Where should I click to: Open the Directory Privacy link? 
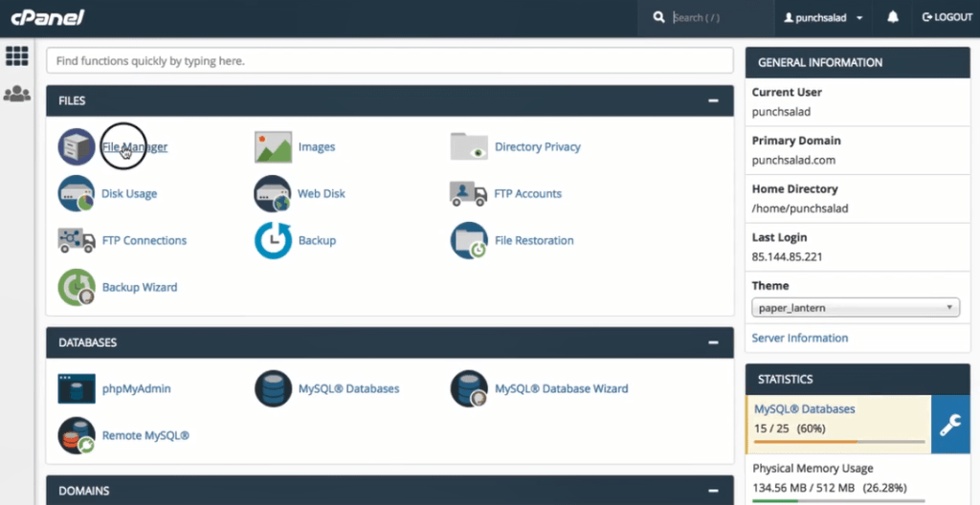(x=538, y=147)
